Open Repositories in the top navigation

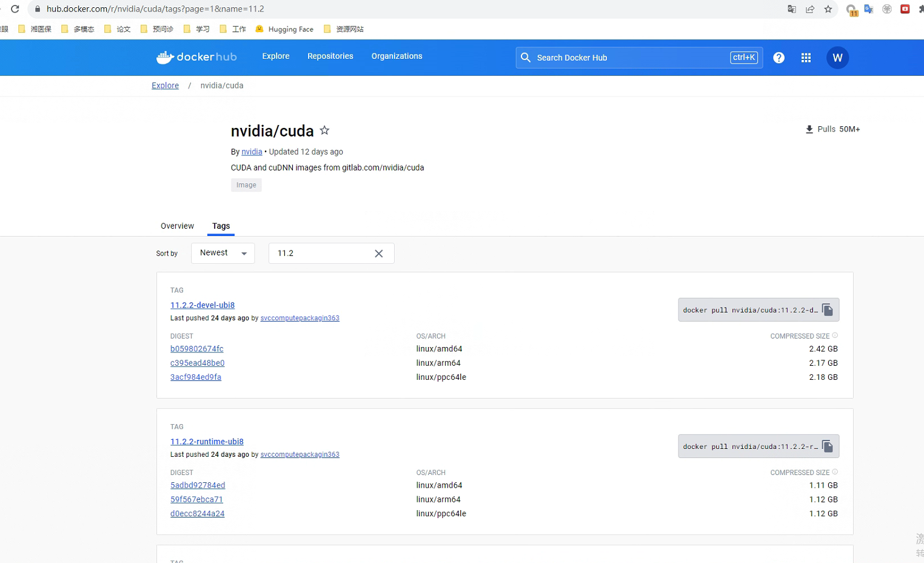point(330,56)
